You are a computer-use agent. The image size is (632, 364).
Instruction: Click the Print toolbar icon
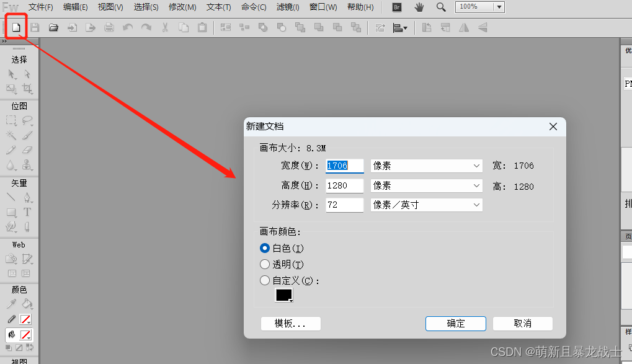(x=109, y=27)
